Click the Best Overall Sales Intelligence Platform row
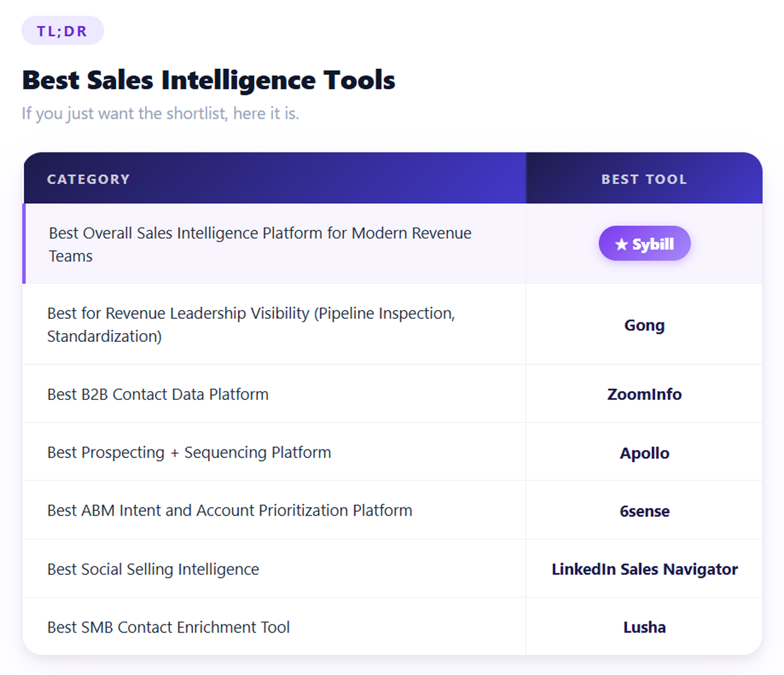Image resolution: width=784 pixels, height=675 pixels. tap(392, 244)
